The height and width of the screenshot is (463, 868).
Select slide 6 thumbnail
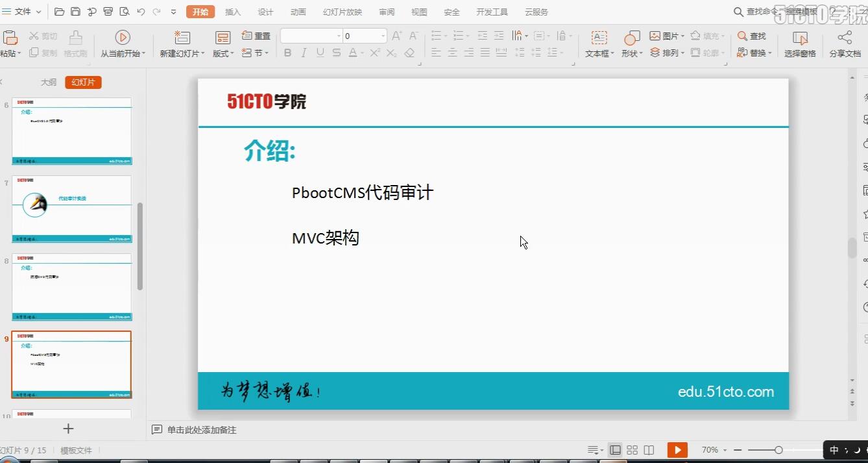click(72, 131)
